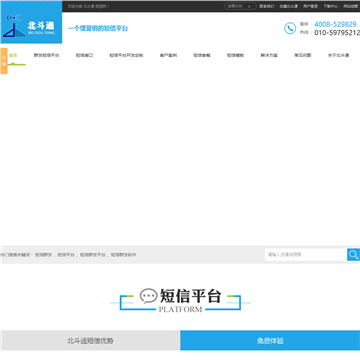
Task: Click the 联系我们 link in top bar
Action: point(267,6)
